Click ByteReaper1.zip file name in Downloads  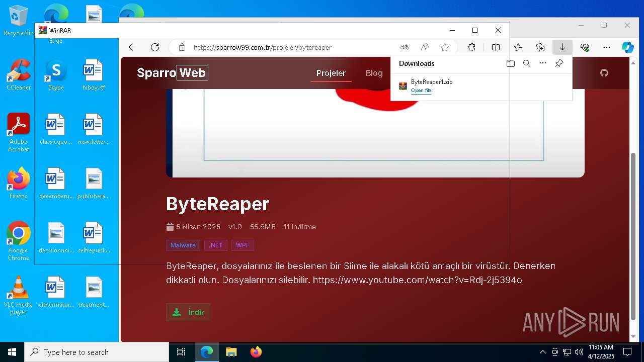[x=432, y=82]
